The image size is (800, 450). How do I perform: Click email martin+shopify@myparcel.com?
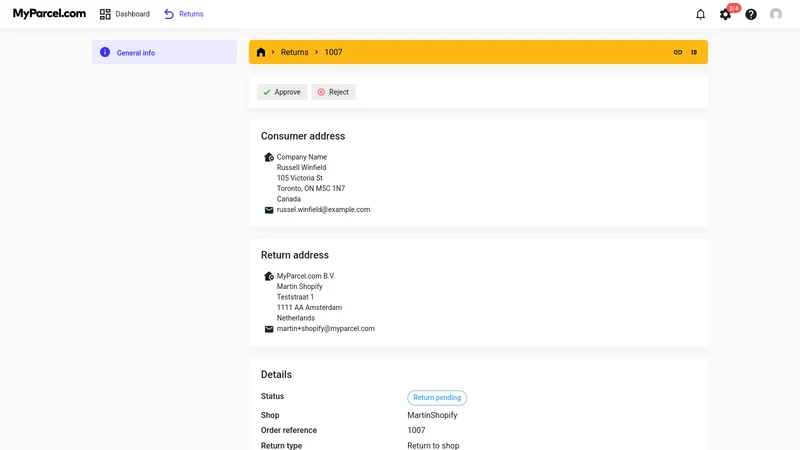[x=326, y=329]
